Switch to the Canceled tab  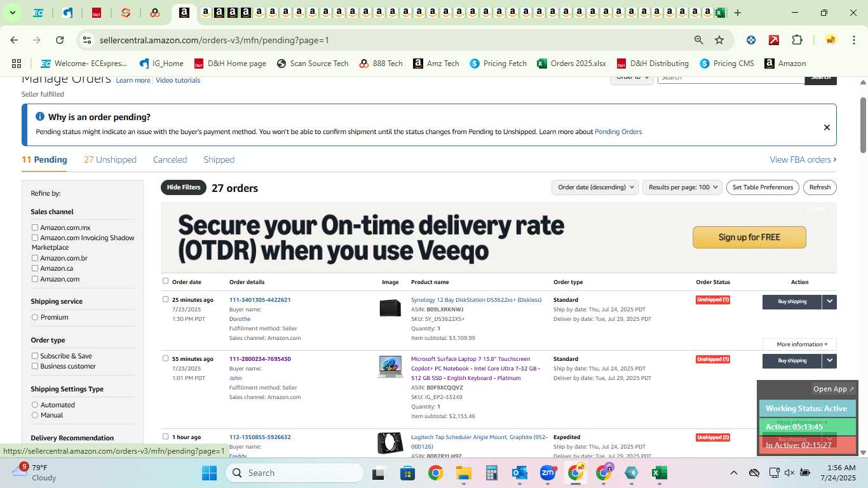(170, 159)
